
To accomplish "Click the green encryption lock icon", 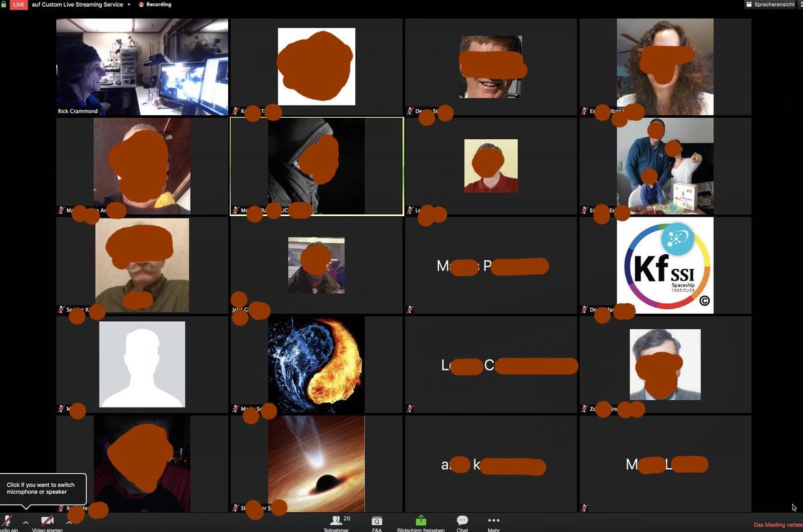I will point(3,5).
